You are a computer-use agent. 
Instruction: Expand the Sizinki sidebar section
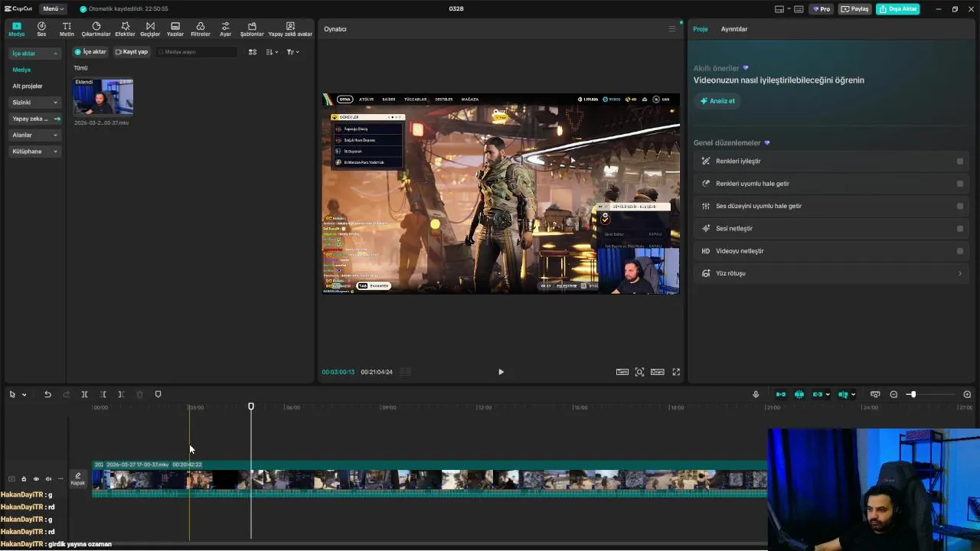pos(34,103)
